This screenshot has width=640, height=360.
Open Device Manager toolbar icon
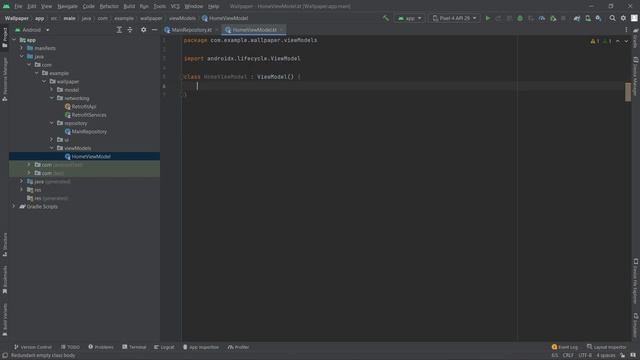point(588,18)
